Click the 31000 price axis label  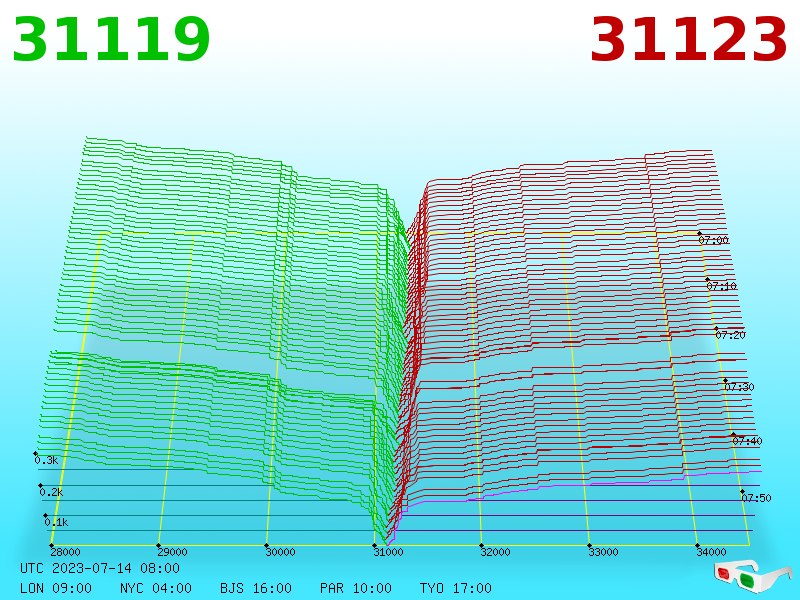[388, 552]
